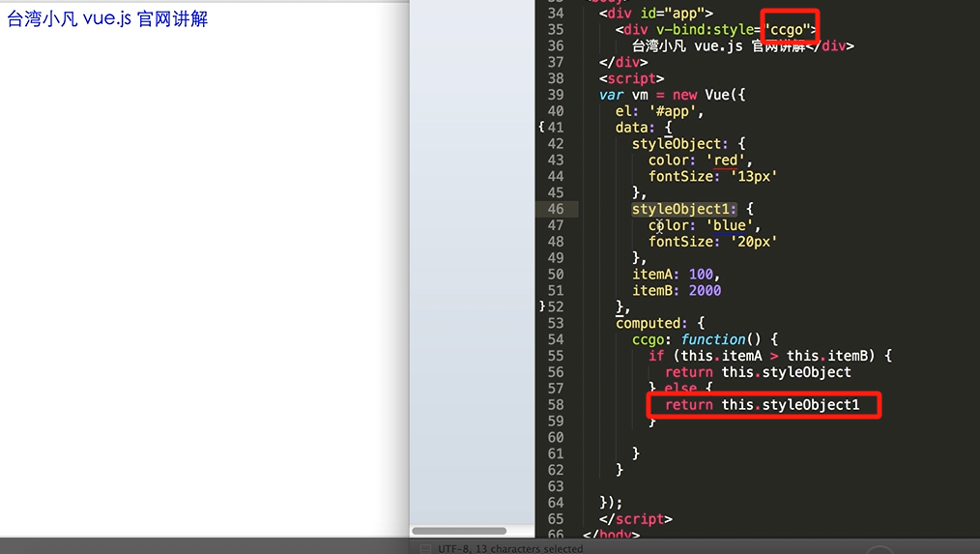The width and height of the screenshot is (980, 554).
Task: Click the "styleObject: {" key on line 42
Action: pos(688,144)
